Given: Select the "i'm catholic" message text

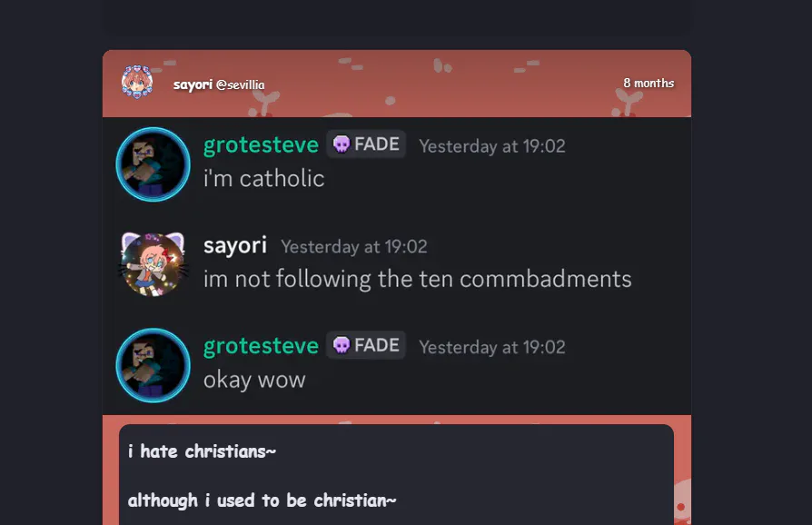Looking at the screenshot, I should pos(263,179).
